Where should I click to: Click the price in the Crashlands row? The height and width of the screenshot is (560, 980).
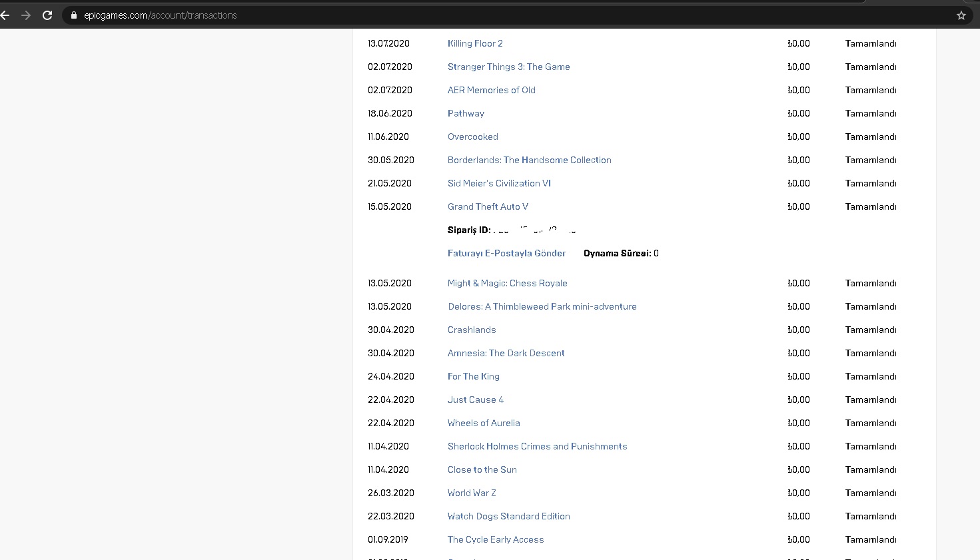pyautogui.click(x=799, y=330)
